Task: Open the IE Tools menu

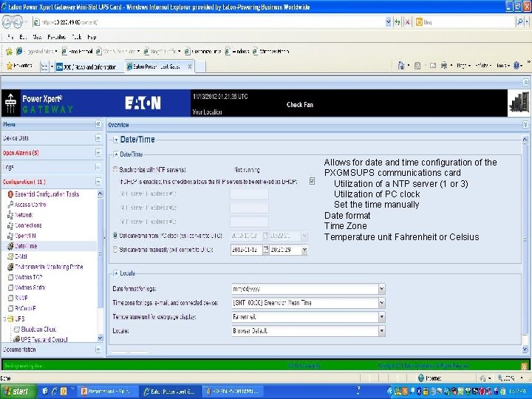Action: point(76,37)
